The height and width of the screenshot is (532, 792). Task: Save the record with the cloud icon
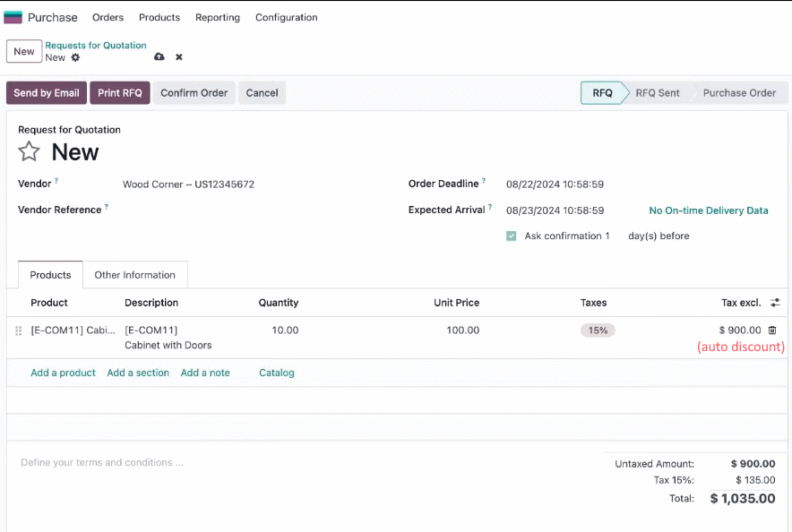159,57
